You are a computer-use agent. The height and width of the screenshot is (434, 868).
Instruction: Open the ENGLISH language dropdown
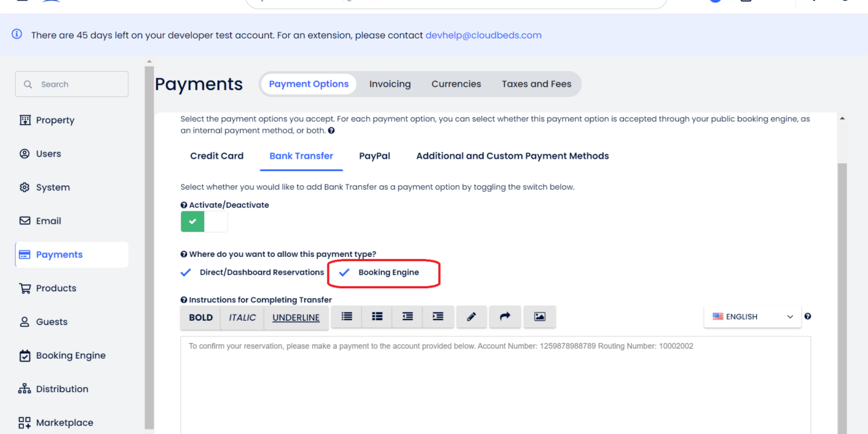(753, 316)
